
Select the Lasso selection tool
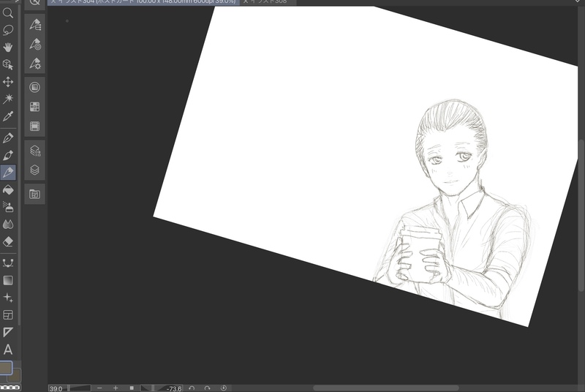(x=8, y=30)
